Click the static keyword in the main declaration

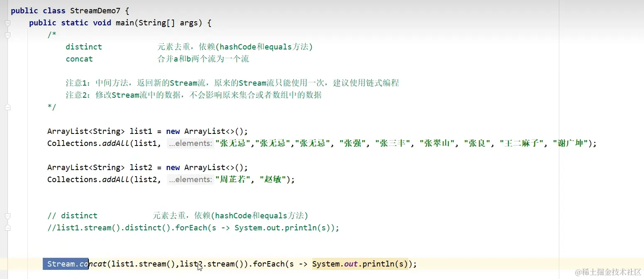pyautogui.click(x=75, y=23)
